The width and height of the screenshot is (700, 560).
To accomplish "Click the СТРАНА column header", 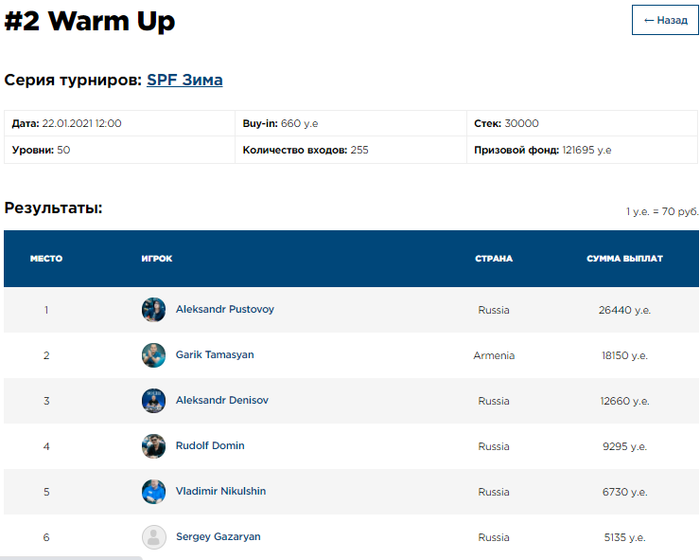I will [494, 259].
